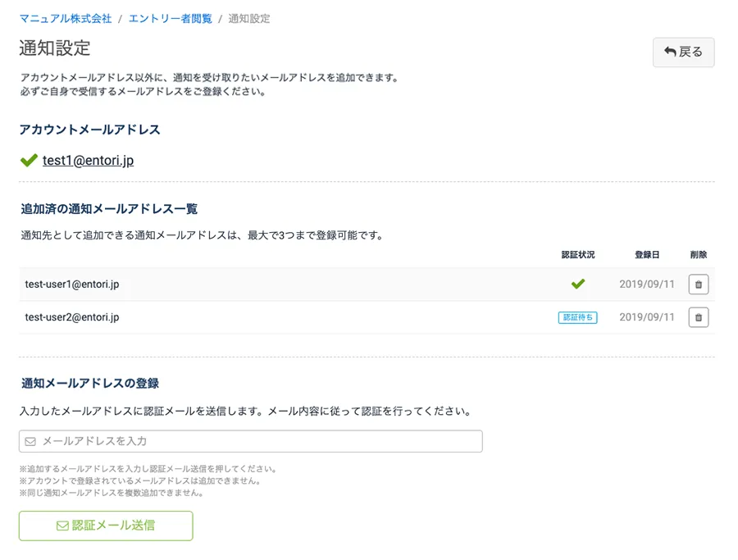This screenshot has height=560, width=738.
Task: Select the test-user1@entori.jp address row
Action: pos(72,285)
